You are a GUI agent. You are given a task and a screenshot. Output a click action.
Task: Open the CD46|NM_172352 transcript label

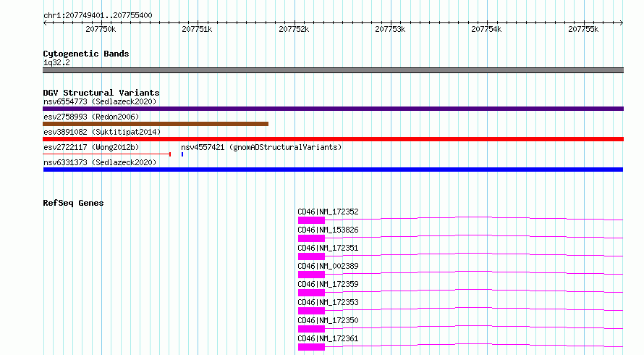(329, 212)
